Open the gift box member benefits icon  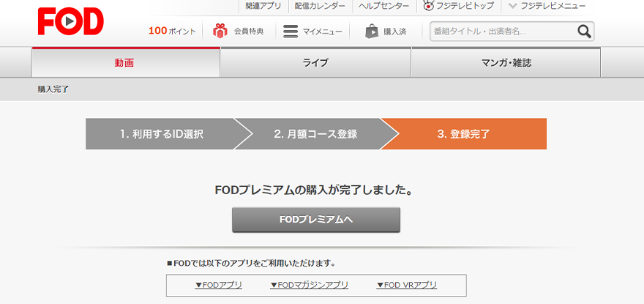[x=220, y=31]
